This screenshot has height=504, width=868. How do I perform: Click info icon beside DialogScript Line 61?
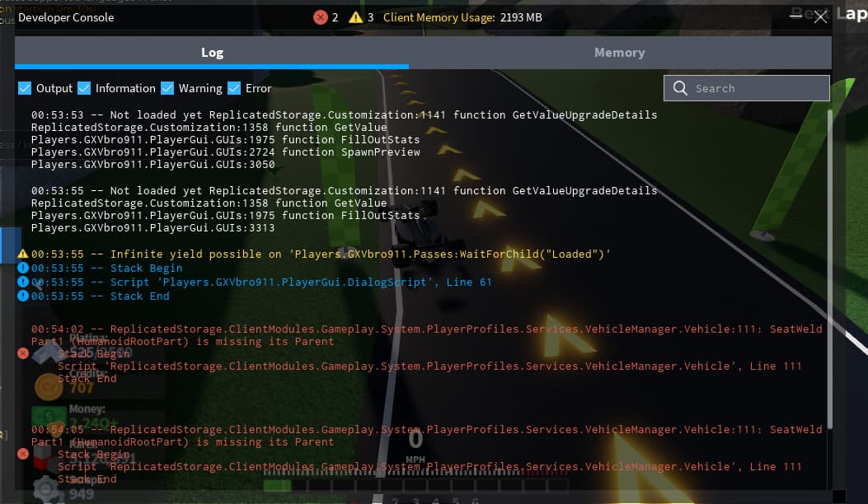coord(23,282)
